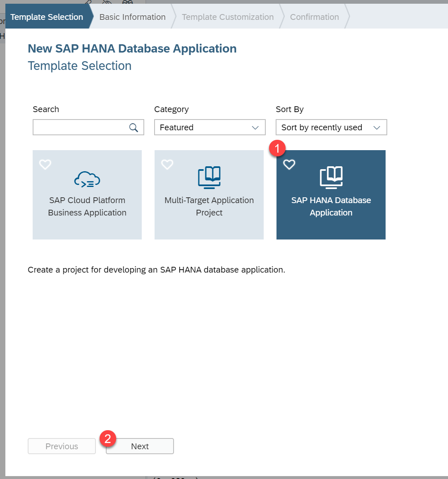Favorite the SAP Cloud Platform Business Application template
Screen dimensions: 448x479
[x=45, y=165]
